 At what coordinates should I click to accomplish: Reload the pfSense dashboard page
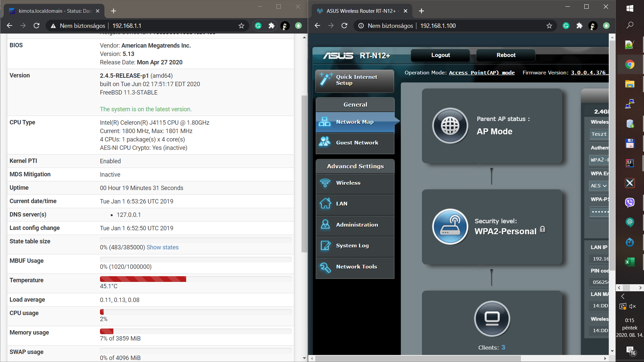point(37,26)
